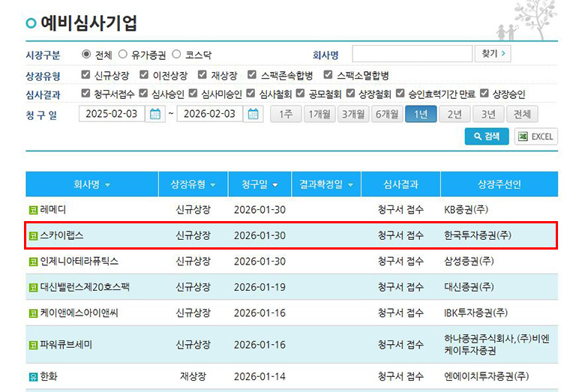Sort by 회사명 column arrow
Viewport: 570px width, 392px height.
107,184
